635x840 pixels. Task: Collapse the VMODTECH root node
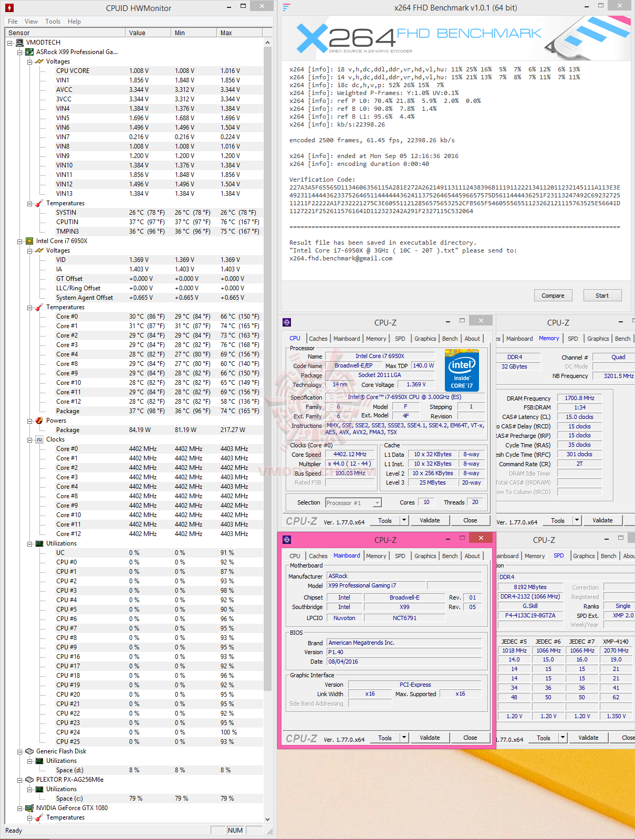[x=10, y=43]
